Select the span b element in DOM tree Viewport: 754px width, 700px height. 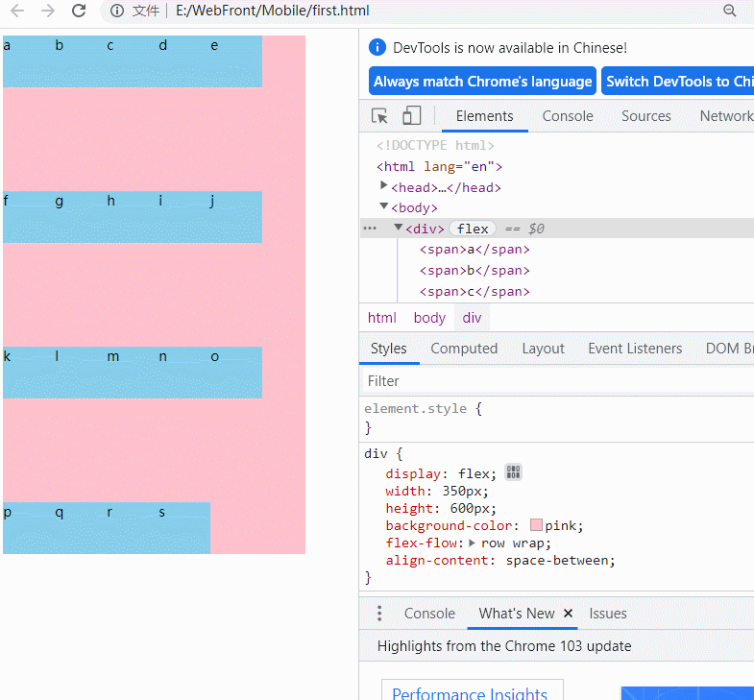(x=474, y=270)
